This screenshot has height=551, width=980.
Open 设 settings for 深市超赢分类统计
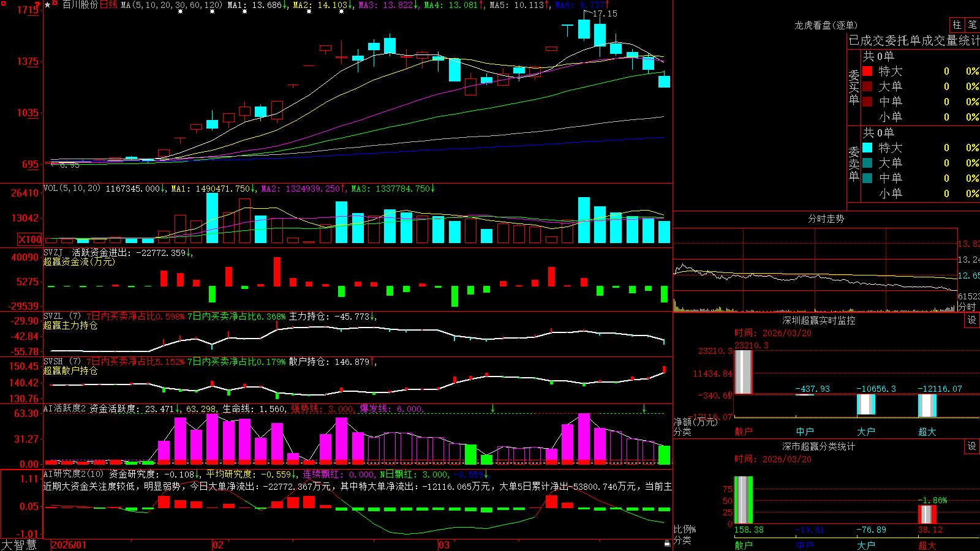point(972,446)
